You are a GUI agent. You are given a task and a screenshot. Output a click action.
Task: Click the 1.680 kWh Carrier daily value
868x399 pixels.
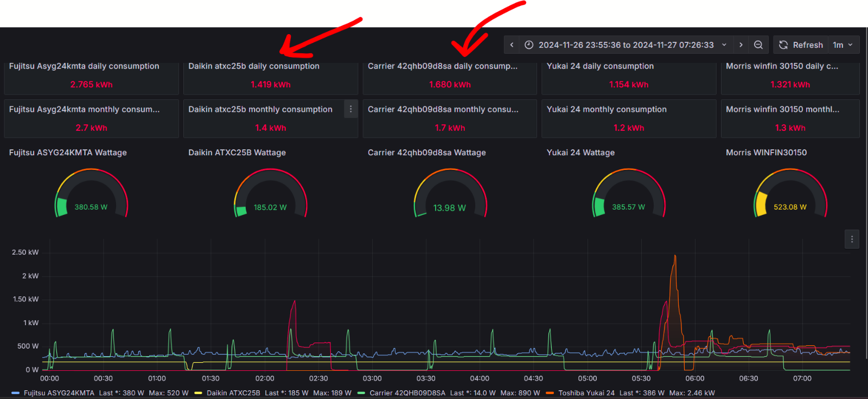click(x=450, y=85)
